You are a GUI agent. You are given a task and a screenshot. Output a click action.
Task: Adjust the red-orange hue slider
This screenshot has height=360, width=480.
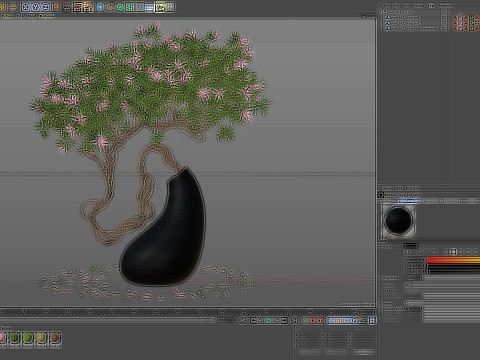pyautogui.click(x=453, y=260)
